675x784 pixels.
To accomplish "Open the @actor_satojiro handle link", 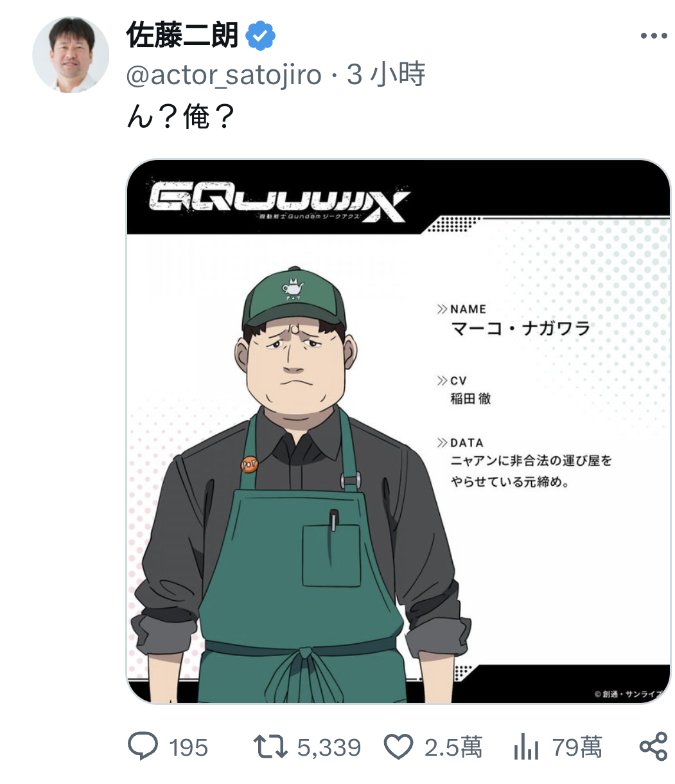I will [224, 75].
